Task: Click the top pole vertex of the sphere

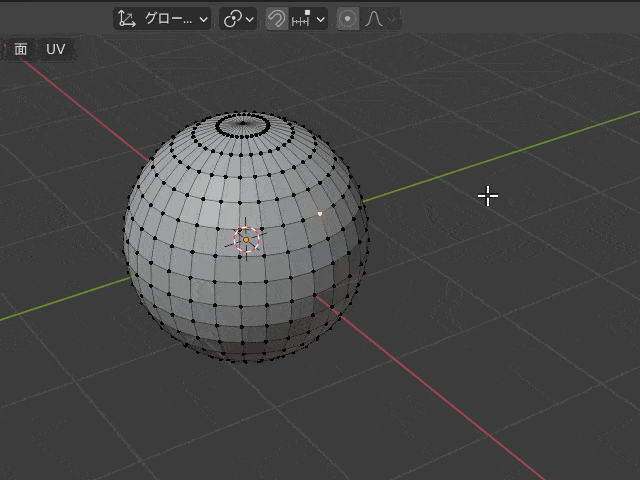Action: click(243, 123)
